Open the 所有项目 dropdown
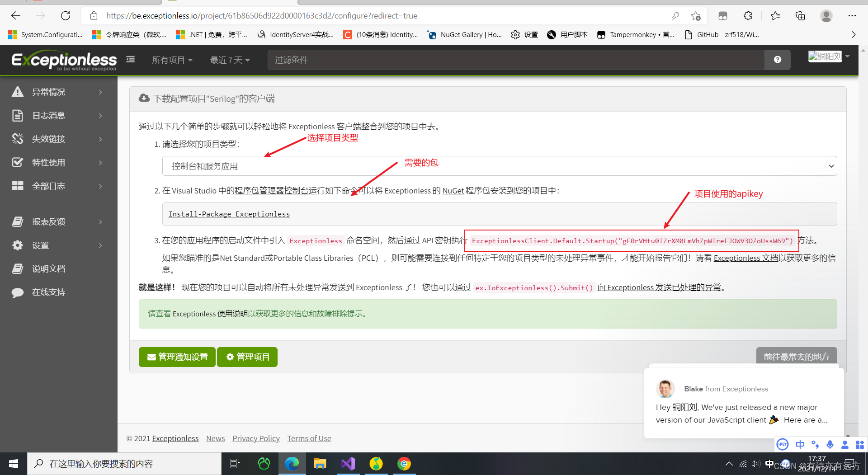 pyautogui.click(x=172, y=60)
